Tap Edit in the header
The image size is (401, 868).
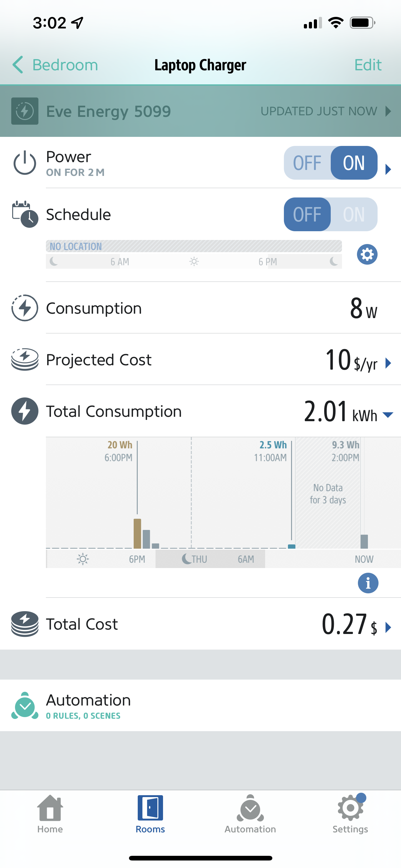tap(368, 65)
